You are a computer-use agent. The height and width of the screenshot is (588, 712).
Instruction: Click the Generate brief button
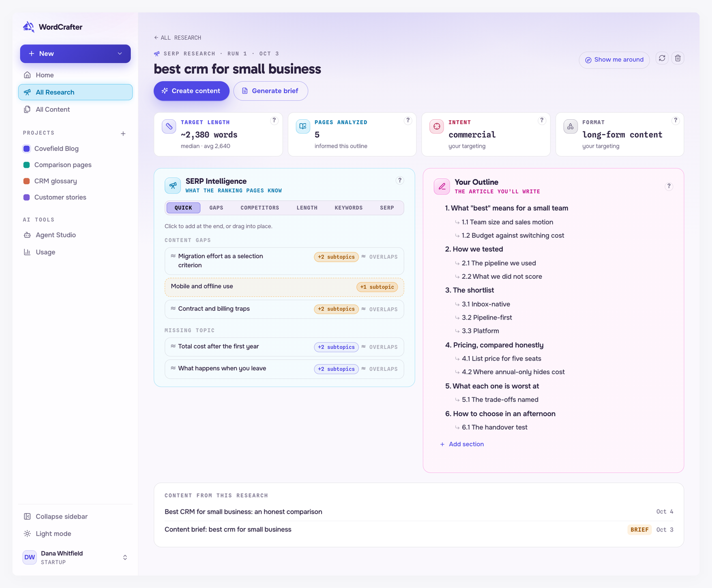click(271, 91)
